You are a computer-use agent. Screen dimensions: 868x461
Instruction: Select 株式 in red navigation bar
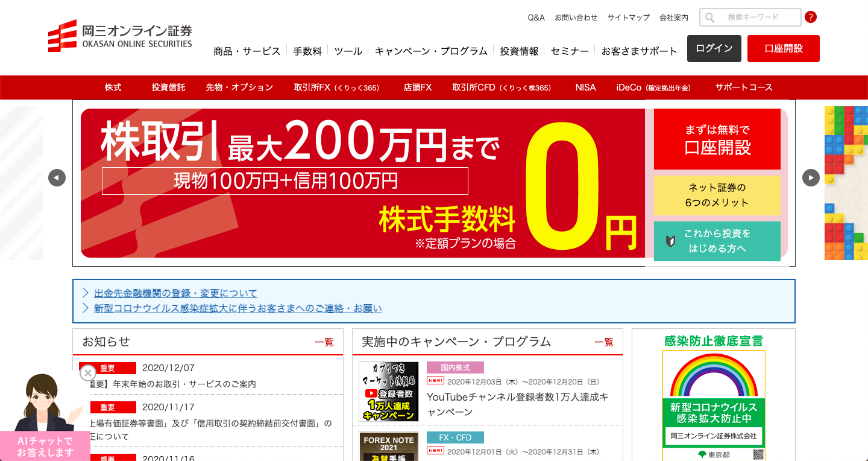tap(113, 87)
